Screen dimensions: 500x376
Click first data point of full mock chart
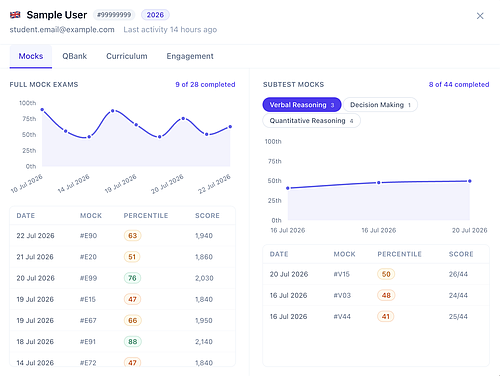tap(42, 109)
